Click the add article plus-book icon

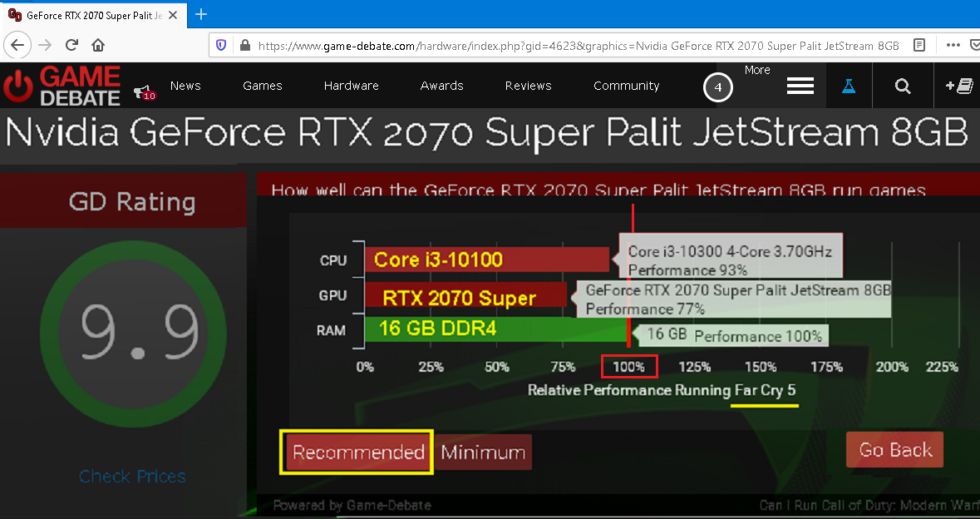point(959,86)
